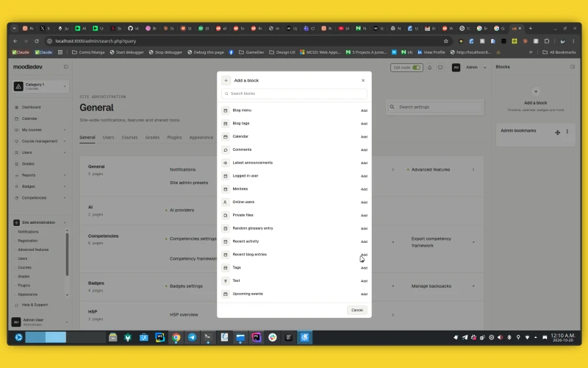Open the Category 1 selector dropdown
Image resolution: width=588 pixels, height=368 pixels.
pyautogui.click(x=40, y=86)
